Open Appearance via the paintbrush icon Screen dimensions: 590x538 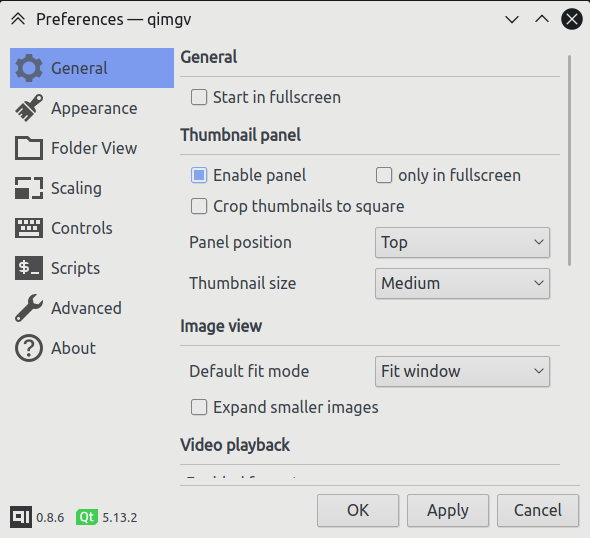point(29,108)
